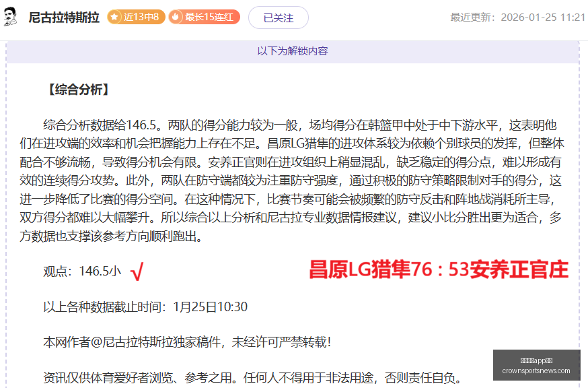Click the 以下为解锁内容 banner
The width and height of the screenshot is (588, 388).
pos(293,51)
